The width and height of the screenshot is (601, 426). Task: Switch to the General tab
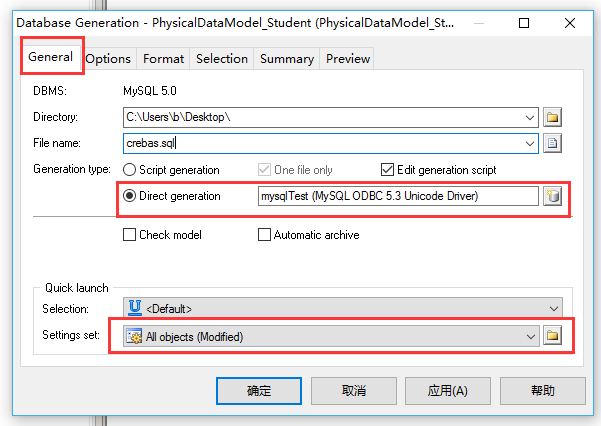51,57
